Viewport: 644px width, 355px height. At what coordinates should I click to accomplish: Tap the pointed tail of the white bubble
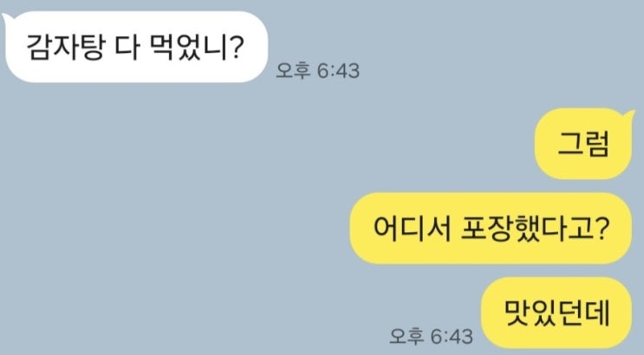point(7,17)
